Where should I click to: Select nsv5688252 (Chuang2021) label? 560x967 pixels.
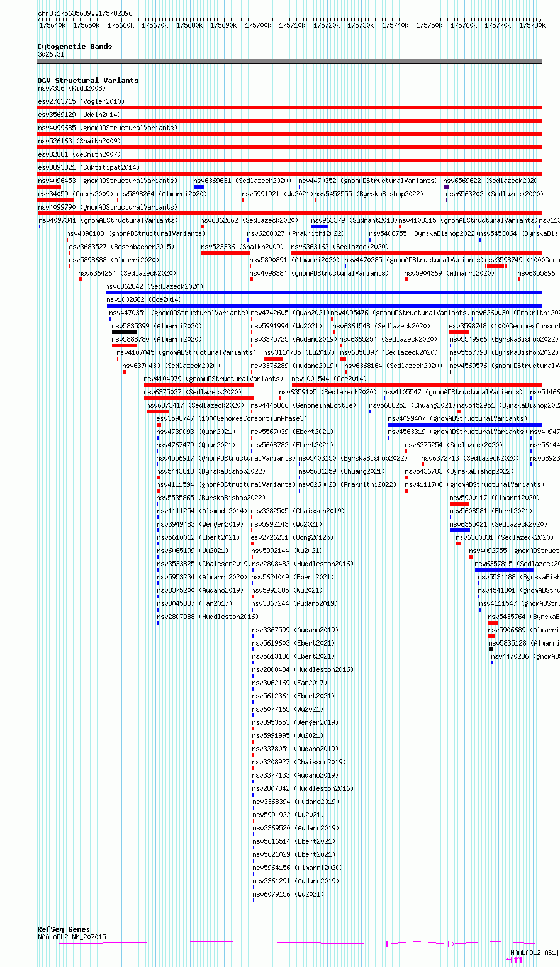click(x=412, y=405)
